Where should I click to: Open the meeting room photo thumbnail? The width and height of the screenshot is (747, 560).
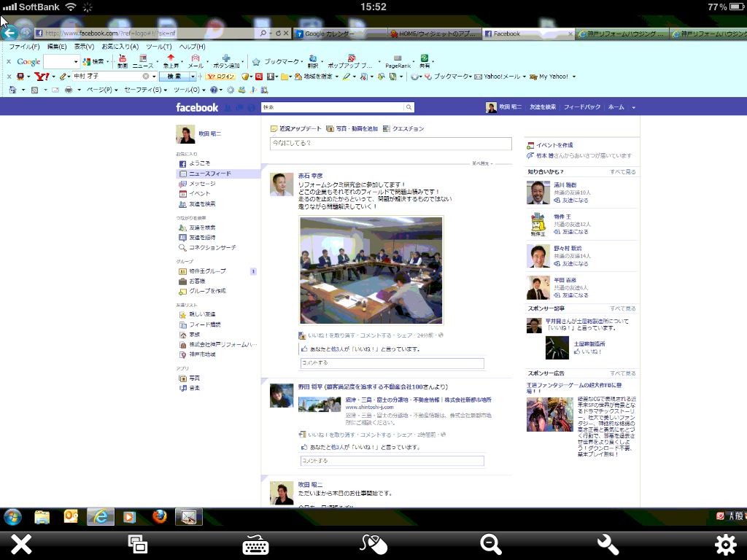coord(371,270)
